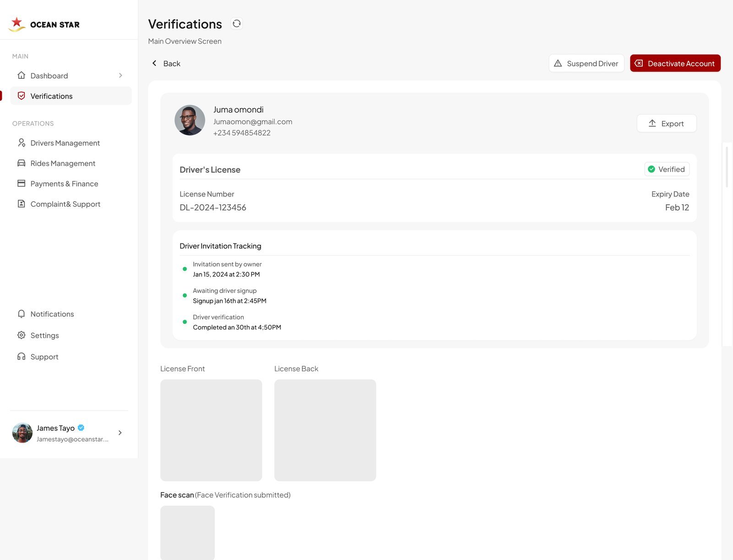Image resolution: width=733 pixels, height=560 pixels.
Task: Click the Verifications shield icon
Action: (x=21, y=96)
